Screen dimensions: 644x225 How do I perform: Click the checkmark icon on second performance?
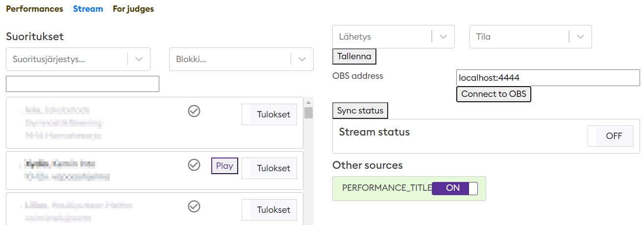pyautogui.click(x=194, y=165)
